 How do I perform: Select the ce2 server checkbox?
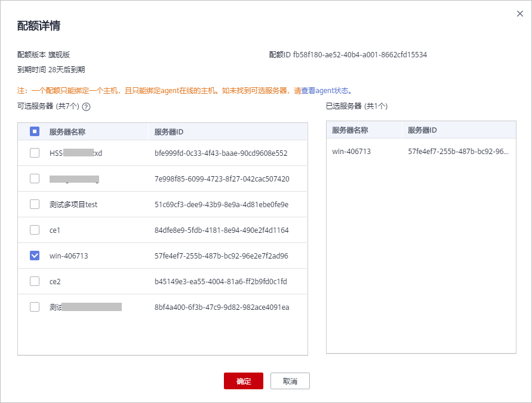coord(35,281)
